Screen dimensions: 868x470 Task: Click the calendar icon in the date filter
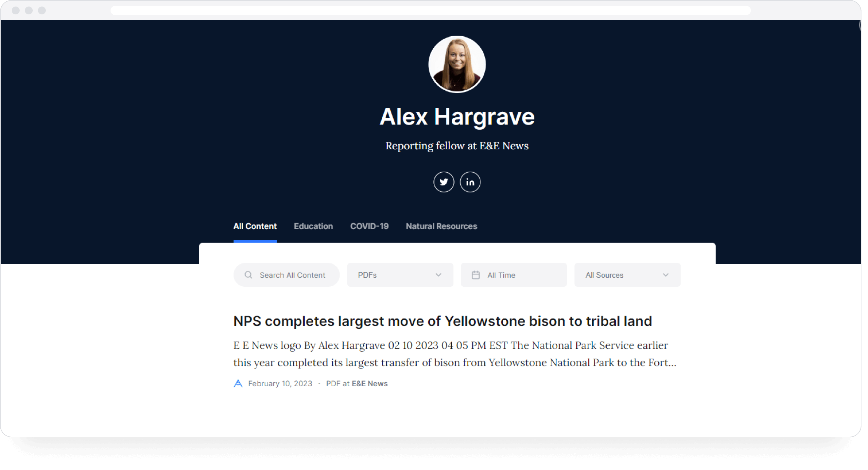point(476,275)
